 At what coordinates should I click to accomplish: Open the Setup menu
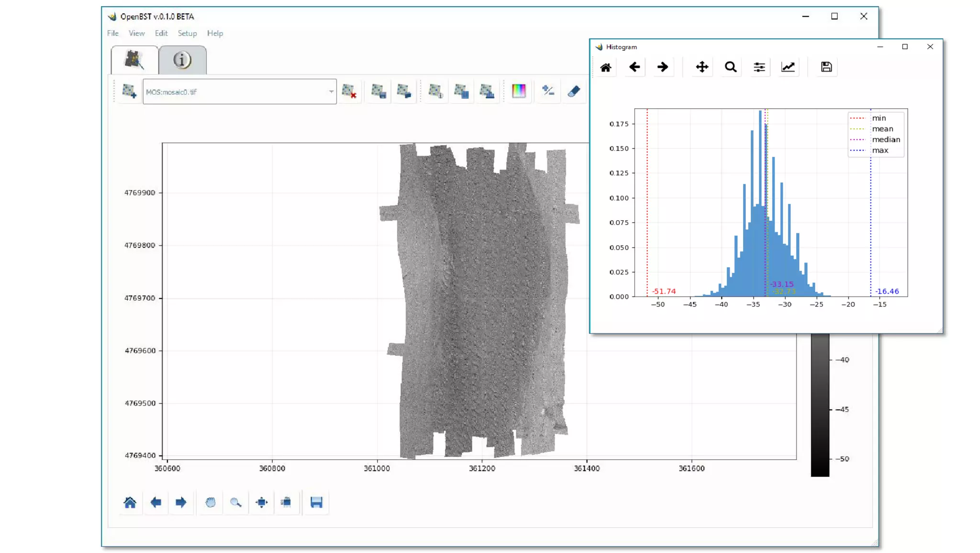point(187,33)
